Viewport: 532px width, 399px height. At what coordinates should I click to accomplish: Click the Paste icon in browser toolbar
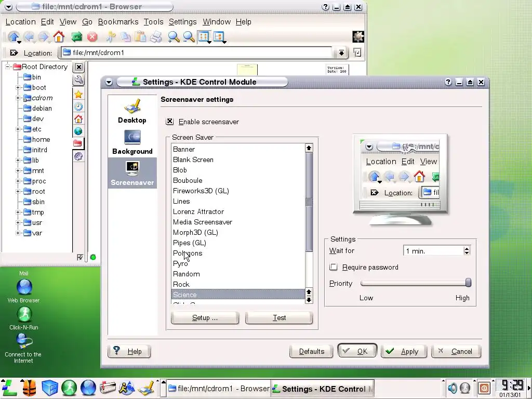click(x=140, y=37)
